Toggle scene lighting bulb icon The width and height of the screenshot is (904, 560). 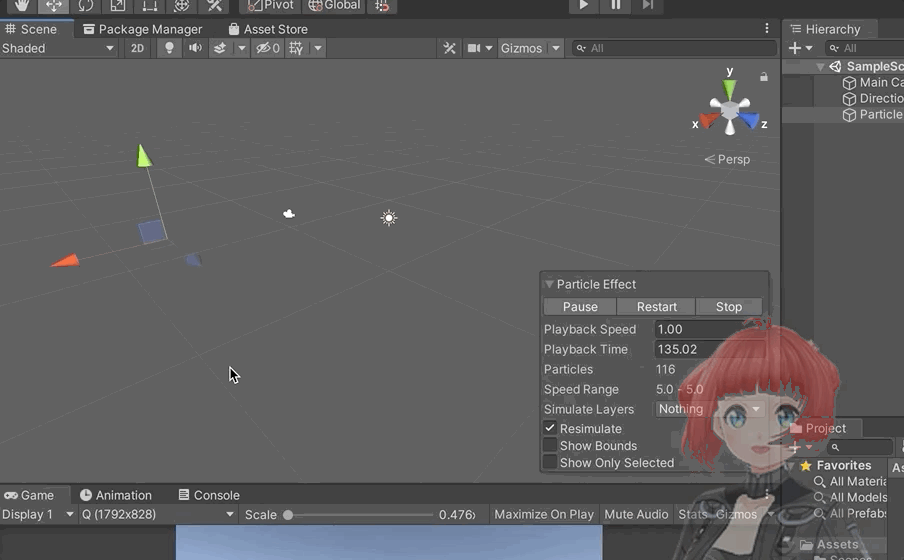(169, 48)
